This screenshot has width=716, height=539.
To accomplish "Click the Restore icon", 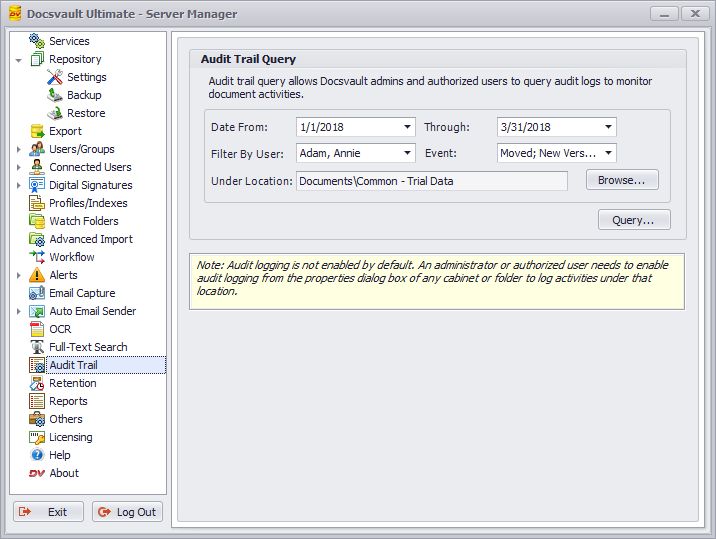I will pyautogui.click(x=55, y=113).
